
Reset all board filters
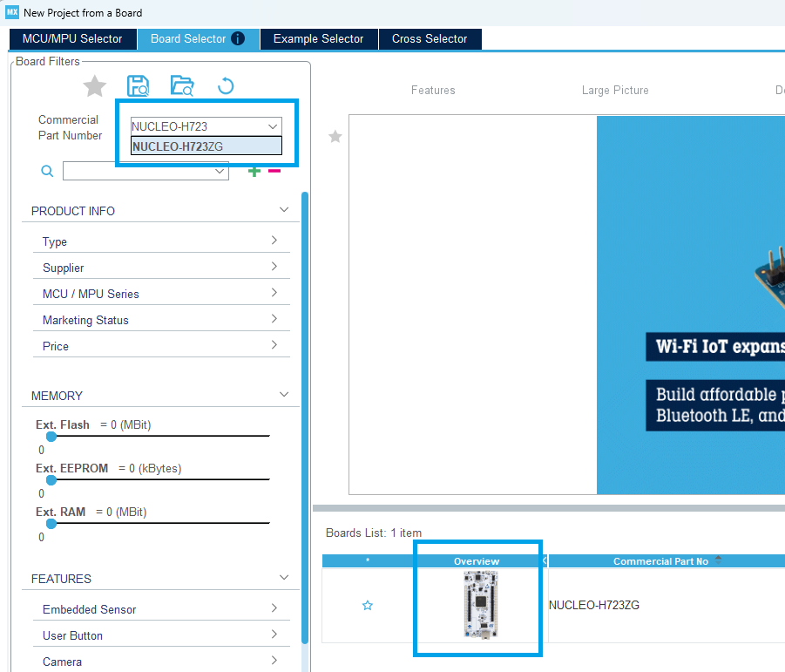(x=226, y=86)
